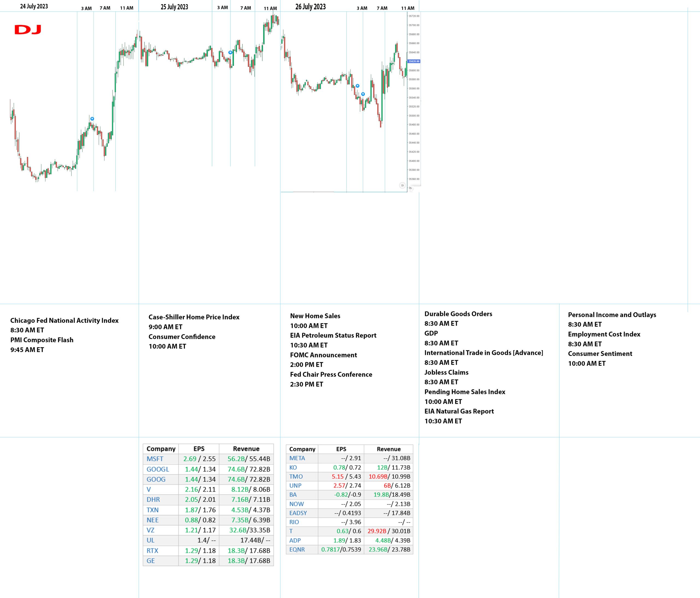Click the Personal Income and Outlays event
The width and height of the screenshot is (700, 598).
[612, 315]
